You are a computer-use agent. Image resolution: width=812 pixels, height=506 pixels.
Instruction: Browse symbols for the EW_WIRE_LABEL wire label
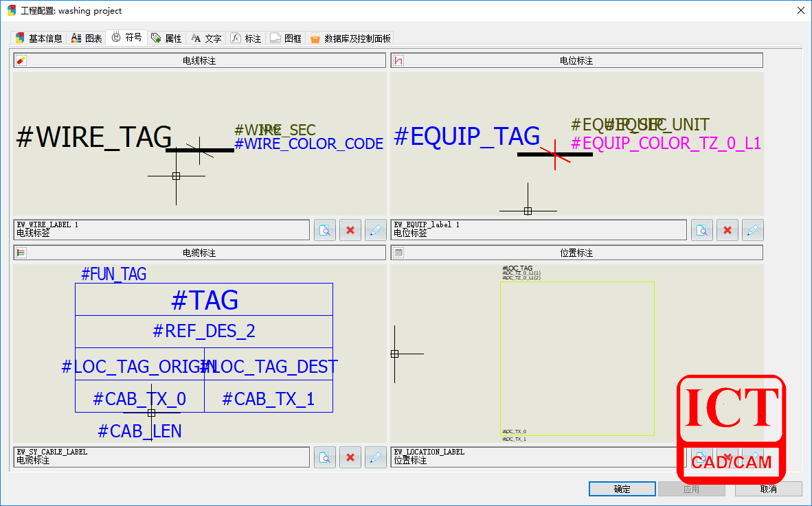coord(325,230)
